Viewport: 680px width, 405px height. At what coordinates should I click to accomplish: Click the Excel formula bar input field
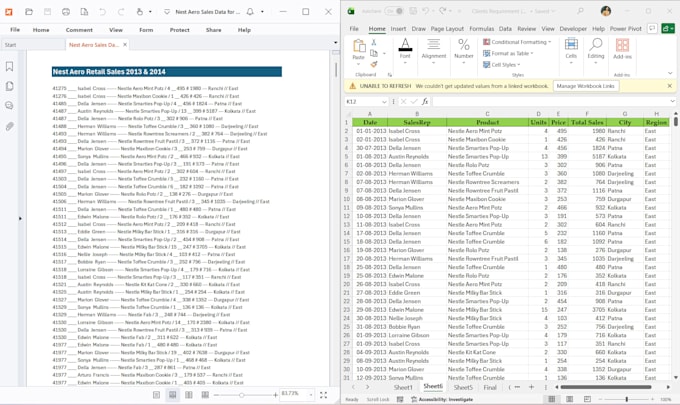(x=550, y=101)
